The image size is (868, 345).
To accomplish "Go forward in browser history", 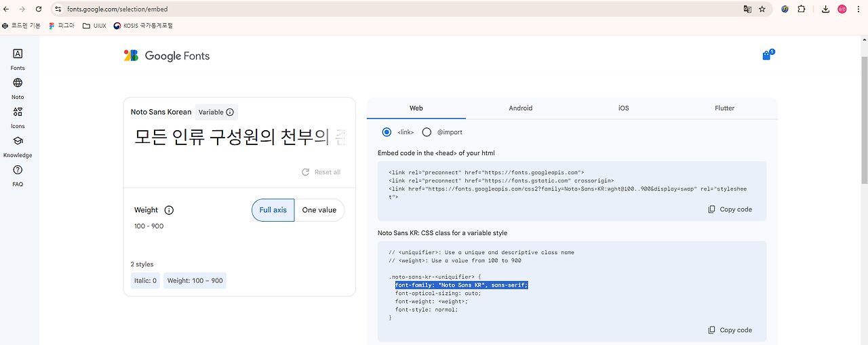I will [x=22, y=9].
